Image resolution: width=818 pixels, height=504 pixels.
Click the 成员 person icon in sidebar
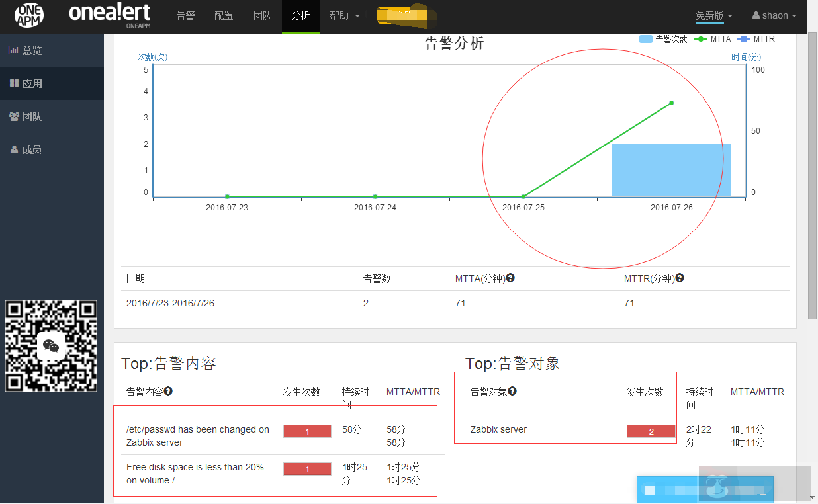[15, 149]
